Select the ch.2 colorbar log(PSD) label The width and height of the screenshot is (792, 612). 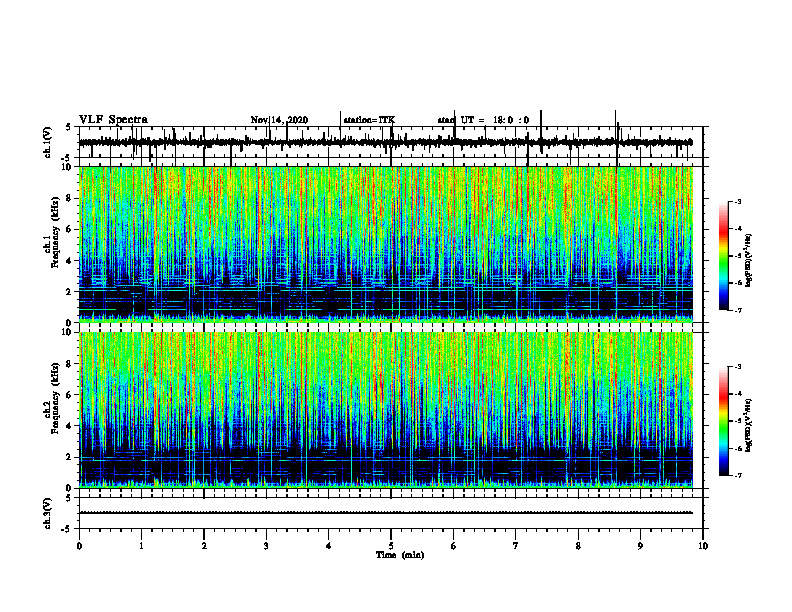(x=749, y=426)
